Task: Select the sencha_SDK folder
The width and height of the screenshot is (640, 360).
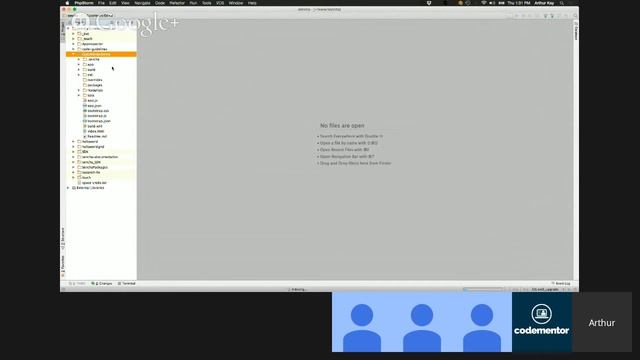Action: point(91,162)
